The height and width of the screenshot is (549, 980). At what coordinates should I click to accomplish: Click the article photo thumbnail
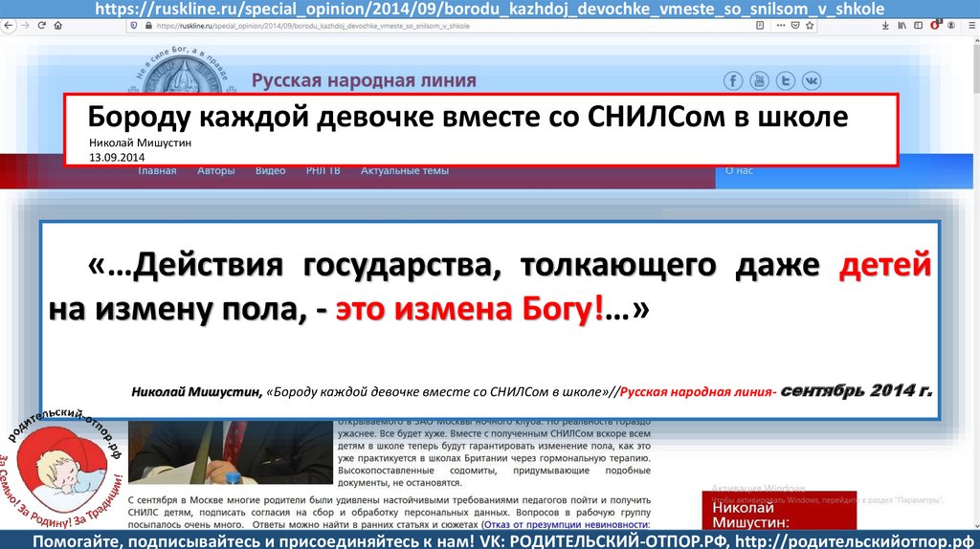tap(231, 452)
